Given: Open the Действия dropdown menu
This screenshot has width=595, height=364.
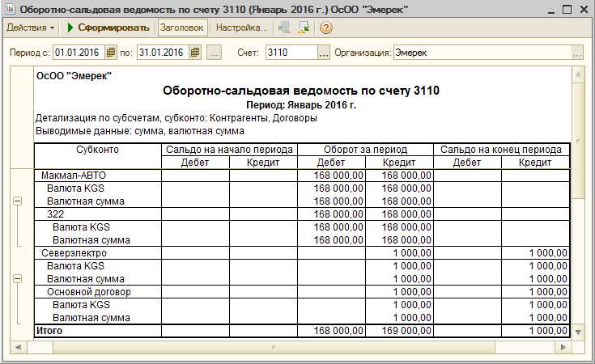Looking at the screenshot, I should tap(32, 28).
